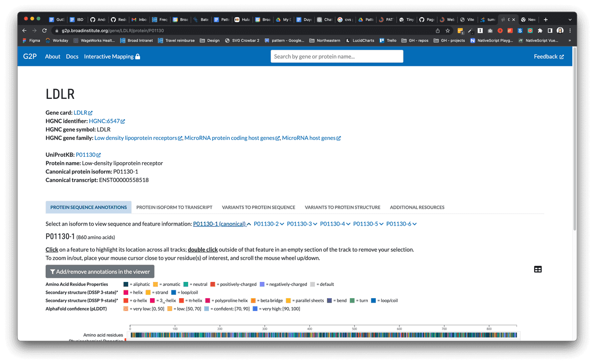
Task: Open the Slack browser extension icon
Action: (519, 30)
